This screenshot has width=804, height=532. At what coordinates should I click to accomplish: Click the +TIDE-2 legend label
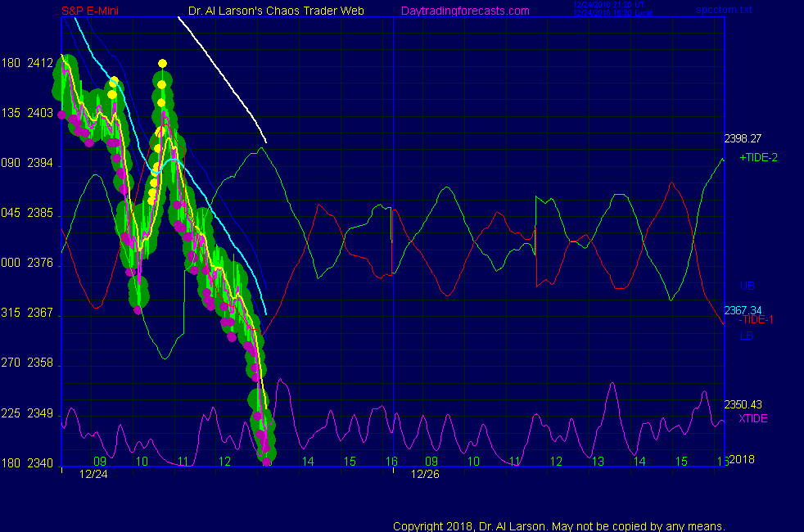[758, 157]
